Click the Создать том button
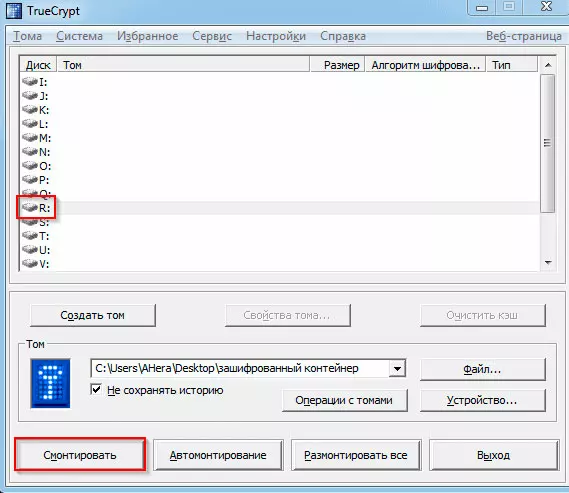 [x=93, y=315]
